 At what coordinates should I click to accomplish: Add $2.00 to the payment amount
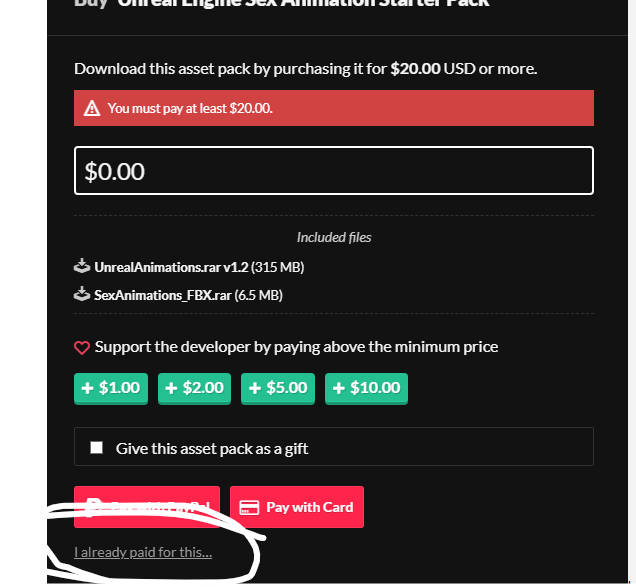195,388
